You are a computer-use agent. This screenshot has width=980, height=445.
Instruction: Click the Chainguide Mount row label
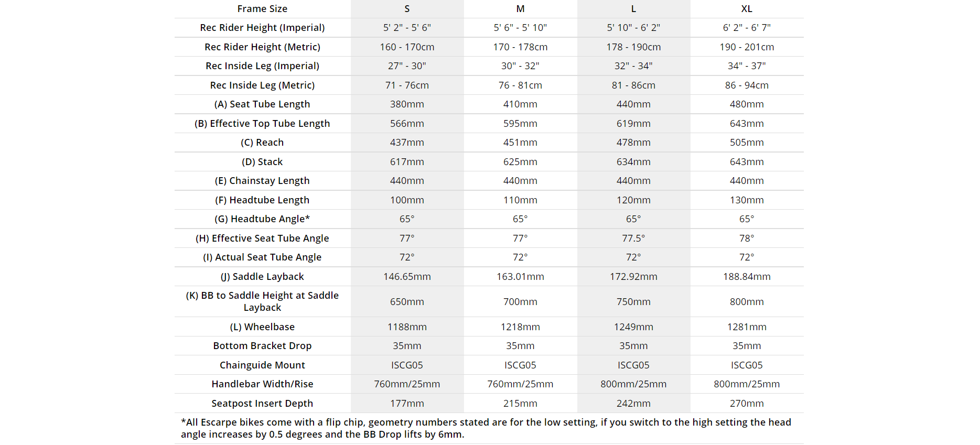click(262, 365)
